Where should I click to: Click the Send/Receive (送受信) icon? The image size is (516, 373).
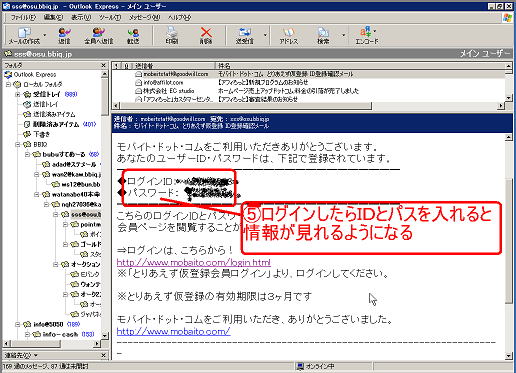click(x=245, y=36)
